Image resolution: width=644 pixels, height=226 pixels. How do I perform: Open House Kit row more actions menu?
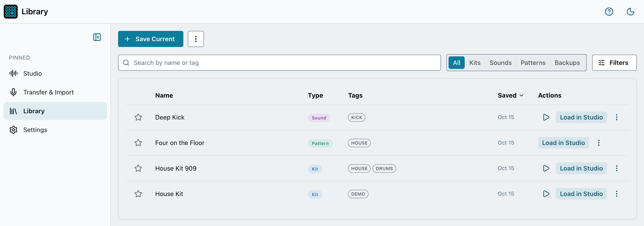[616, 194]
